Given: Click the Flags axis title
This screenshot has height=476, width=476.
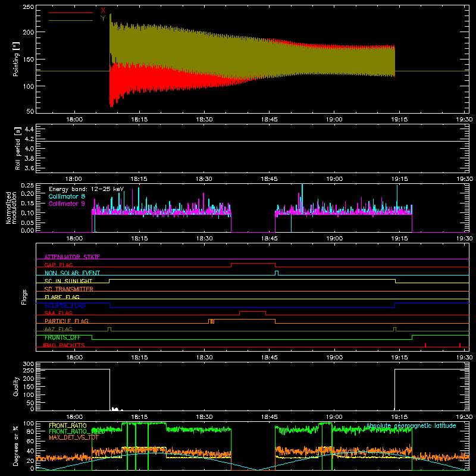Looking at the screenshot, I should click(24, 297).
